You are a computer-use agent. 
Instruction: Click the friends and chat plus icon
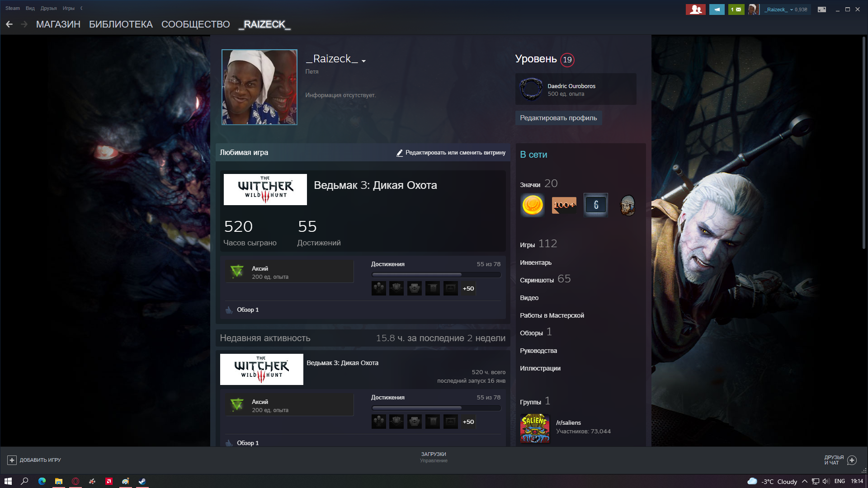852,460
